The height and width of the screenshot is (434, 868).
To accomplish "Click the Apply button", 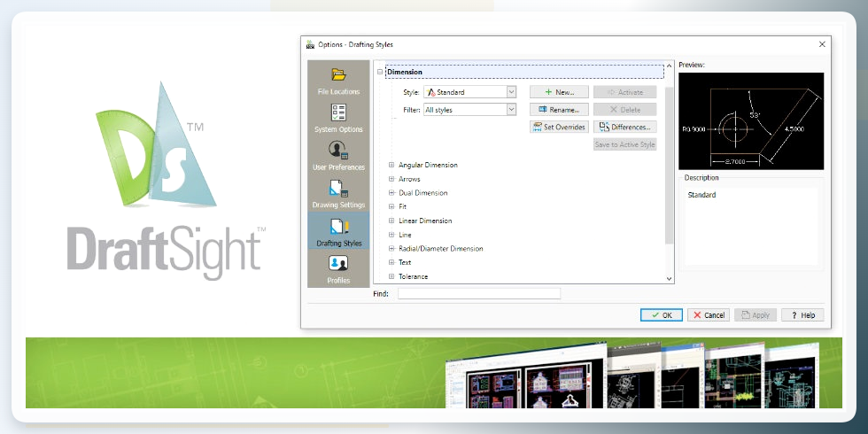I will pyautogui.click(x=756, y=315).
